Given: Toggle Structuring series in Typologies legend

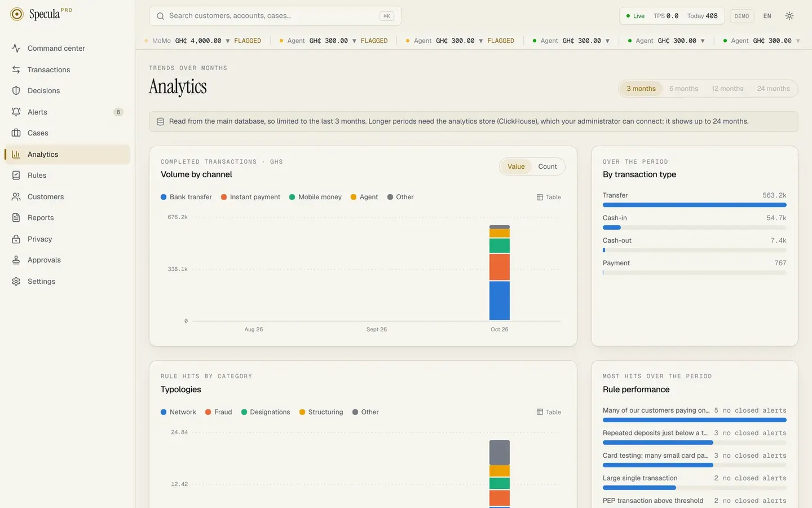Looking at the screenshot, I should 321,412.
